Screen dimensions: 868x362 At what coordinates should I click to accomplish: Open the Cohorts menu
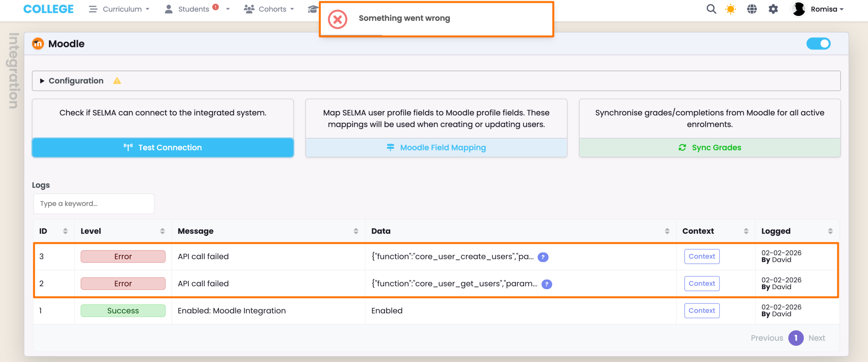(269, 9)
